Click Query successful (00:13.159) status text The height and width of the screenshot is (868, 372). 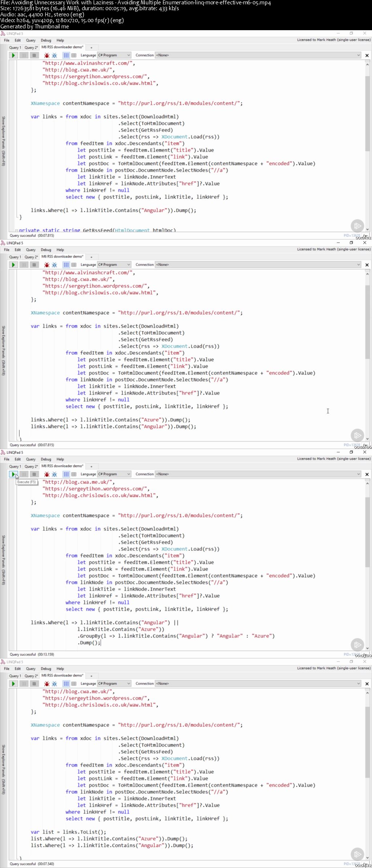[x=32, y=655]
